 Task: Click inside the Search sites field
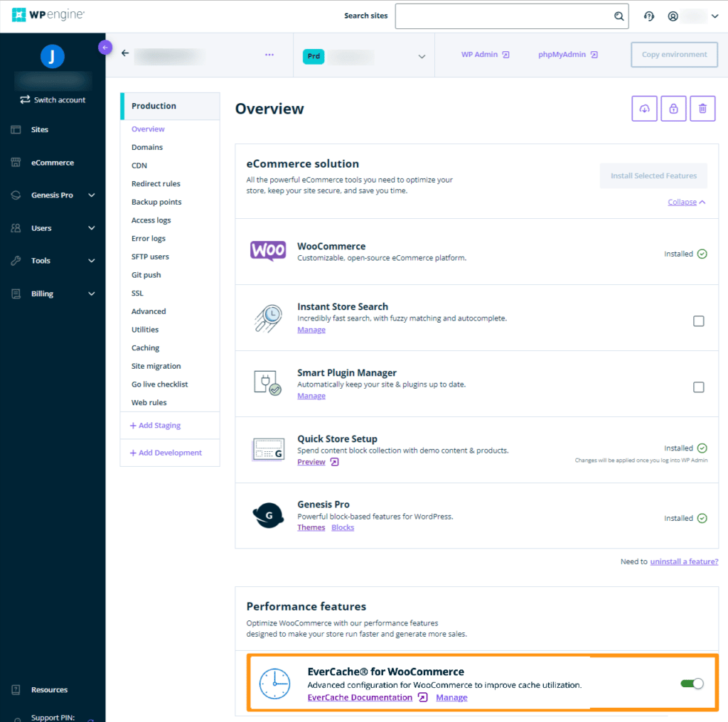[x=503, y=16]
